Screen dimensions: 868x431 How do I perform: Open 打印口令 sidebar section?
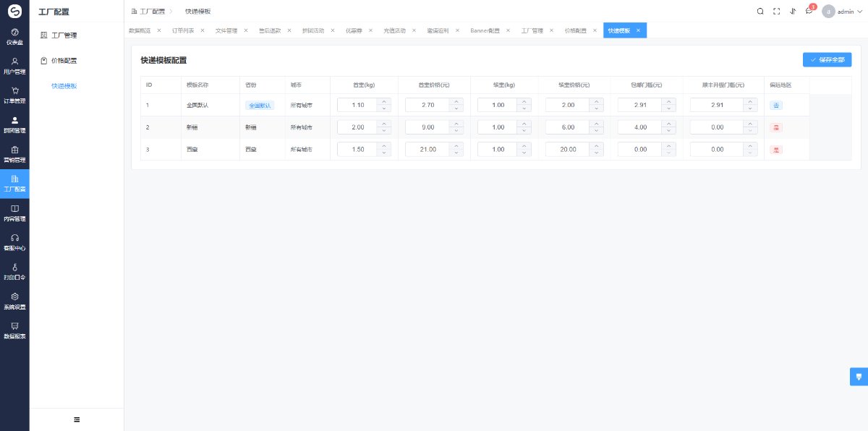click(14, 272)
